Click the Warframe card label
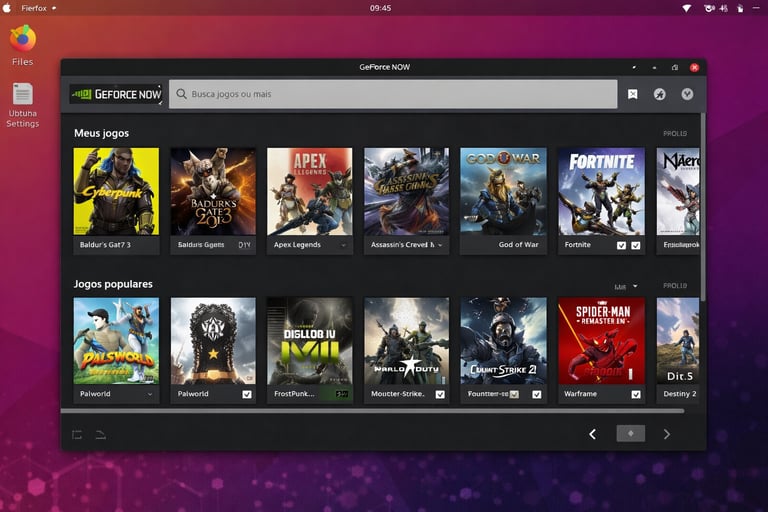This screenshot has height=512, width=768. pos(580,394)
